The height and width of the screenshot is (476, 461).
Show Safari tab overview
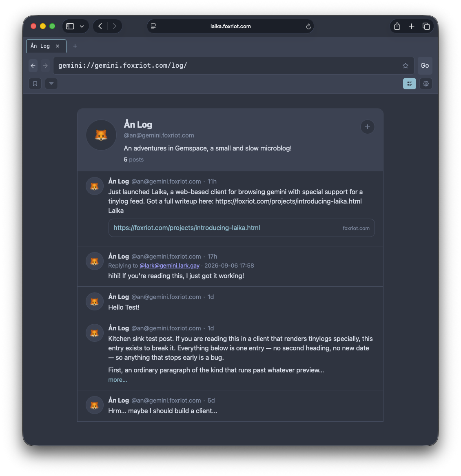point(426,27)
